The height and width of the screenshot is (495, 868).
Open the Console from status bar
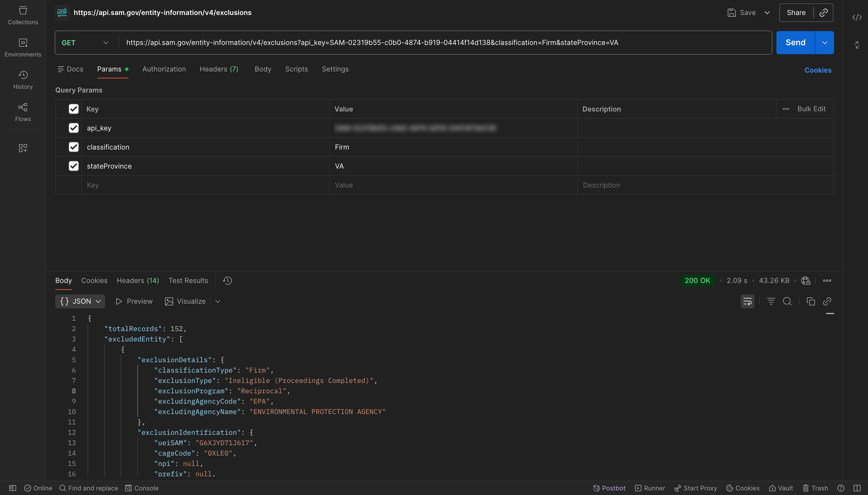tap(142, 488)
